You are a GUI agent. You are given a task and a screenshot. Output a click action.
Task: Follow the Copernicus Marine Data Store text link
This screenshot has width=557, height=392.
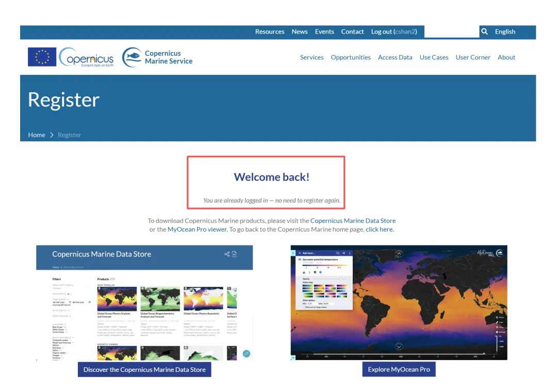(353, 221)
